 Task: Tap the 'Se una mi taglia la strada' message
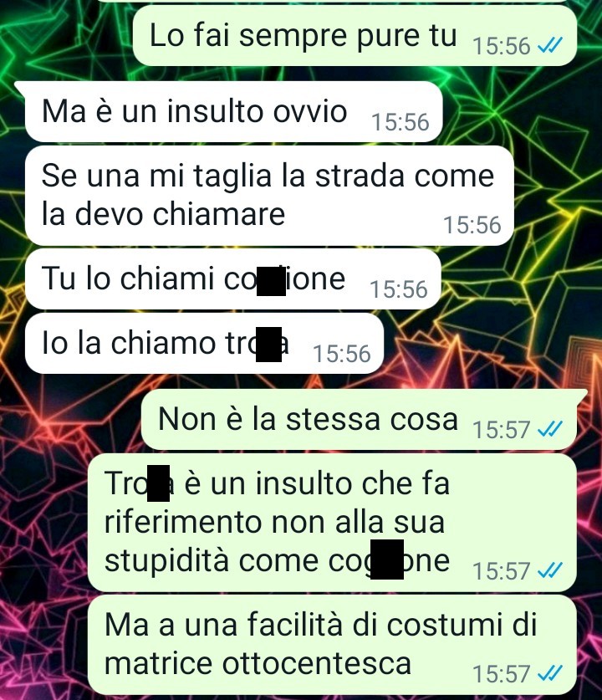pyautogui.click(x=269, y=196)
